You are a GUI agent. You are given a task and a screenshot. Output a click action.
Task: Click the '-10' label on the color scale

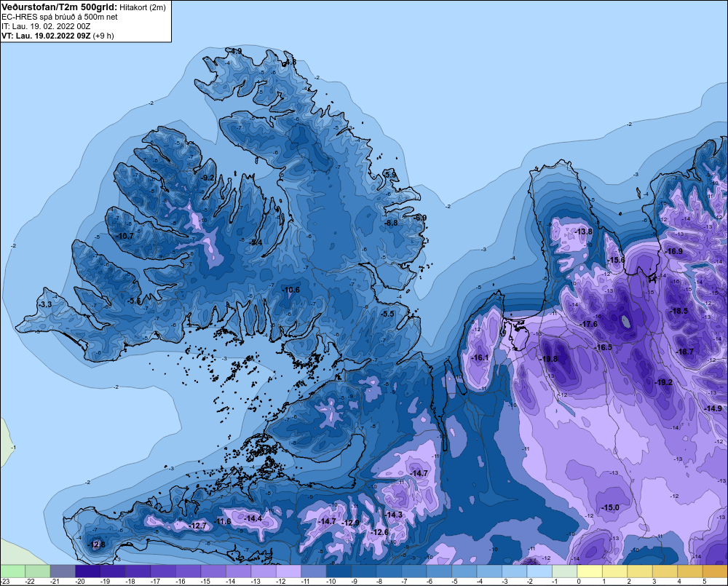[331, 582]
